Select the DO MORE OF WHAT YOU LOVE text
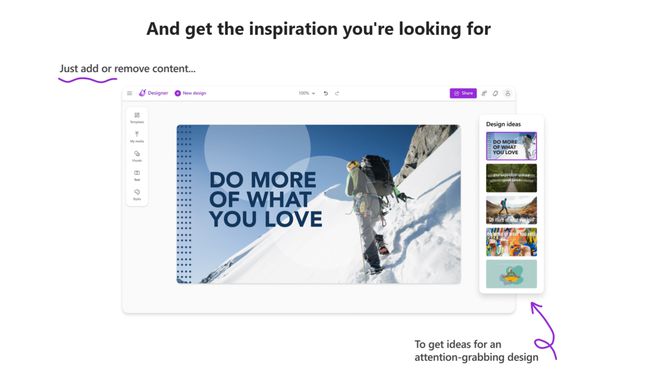 (265, 200)
